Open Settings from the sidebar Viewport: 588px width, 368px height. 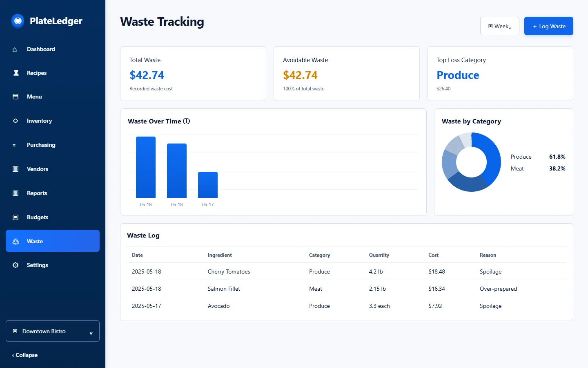pos(53,265)
